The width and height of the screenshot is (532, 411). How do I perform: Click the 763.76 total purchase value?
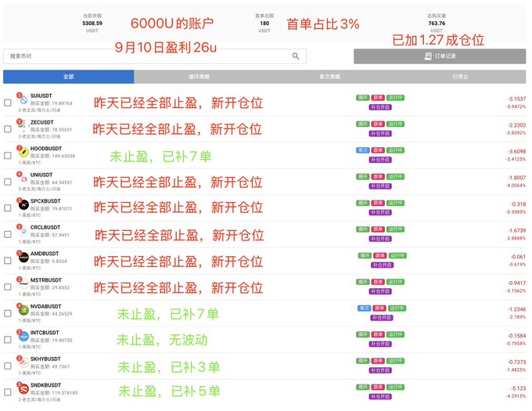tap(437, 23)
